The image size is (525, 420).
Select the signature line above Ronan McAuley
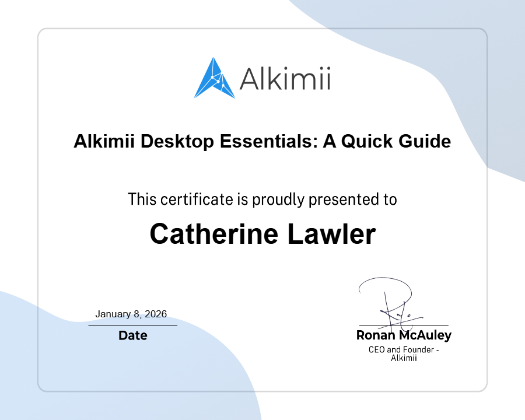pos(403,325)
